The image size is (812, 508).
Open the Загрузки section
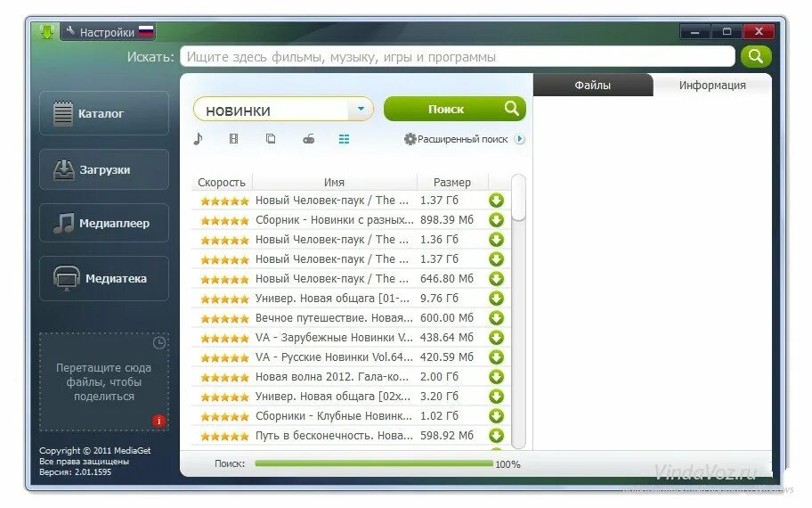[104, 169]
